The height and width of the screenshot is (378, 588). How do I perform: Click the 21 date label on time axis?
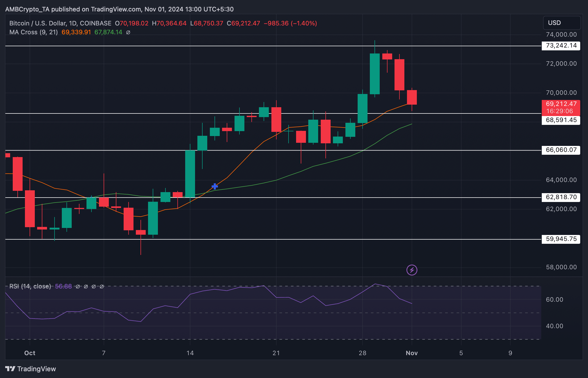(276, 353)
